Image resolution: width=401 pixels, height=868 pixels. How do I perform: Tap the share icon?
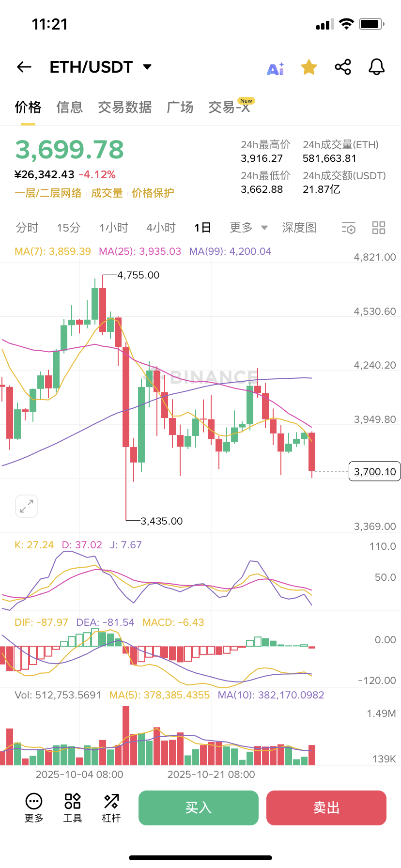343,67
